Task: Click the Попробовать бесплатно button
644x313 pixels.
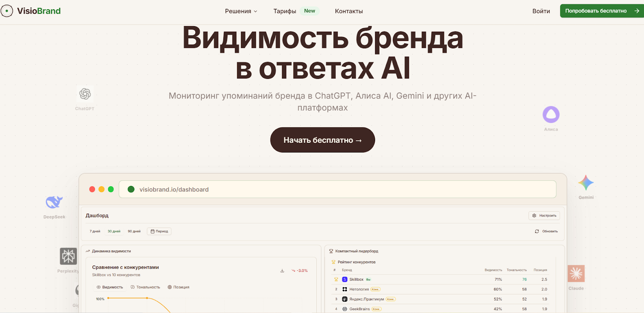Action: pos(602,11)
